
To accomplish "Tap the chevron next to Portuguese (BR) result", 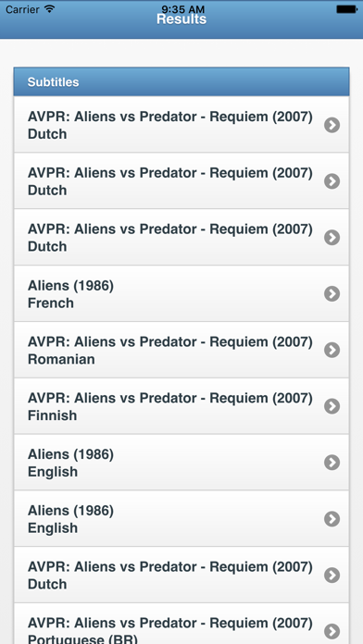I will [332, 631].
